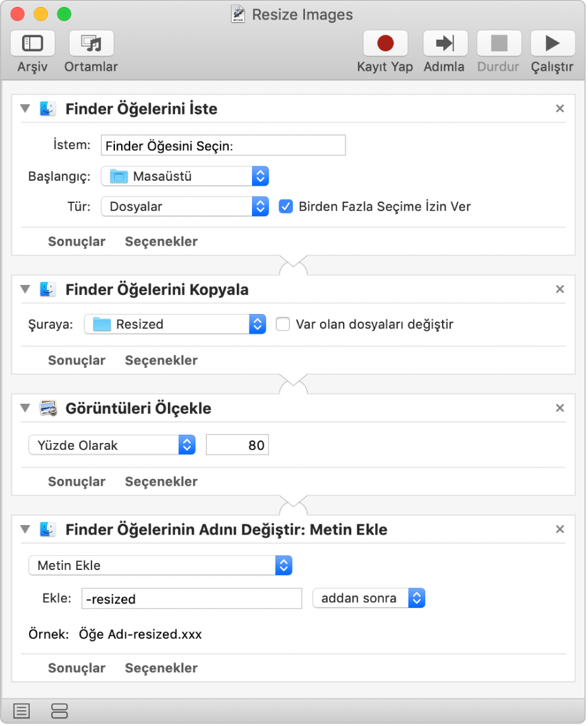Enable Var olan dosyaları değiştir checkbox
This screenshot has height=726, width=588.
click(x=284, y=325)
